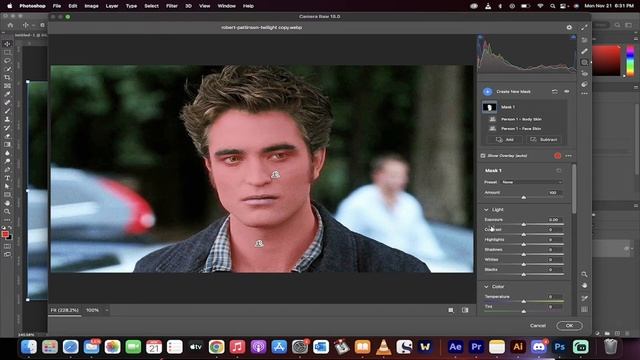Open Premiere Pro from the Dock

pos(476,347)
